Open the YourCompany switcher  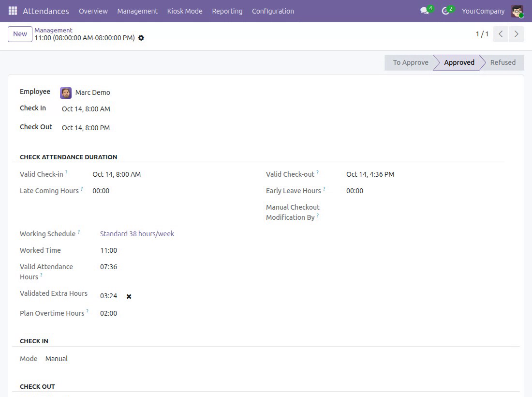click(483, 11)
